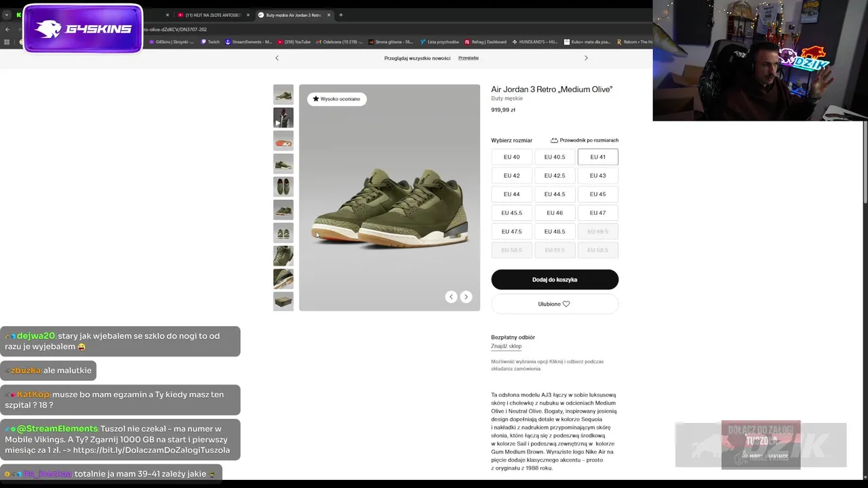Choose size EU 48.5
This screenshot has height=488, width=868.
pos(555,232)
